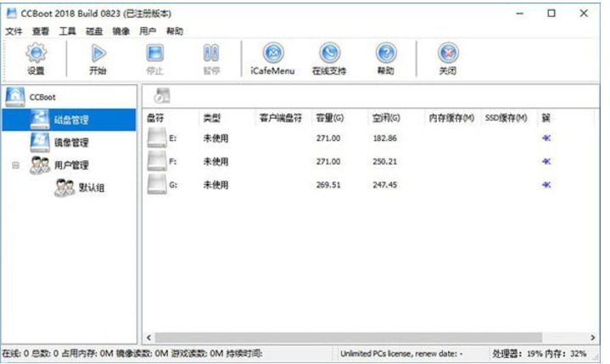Click free space value 182.86
Viewport: 610px width, 364px height.
point(385,138)
